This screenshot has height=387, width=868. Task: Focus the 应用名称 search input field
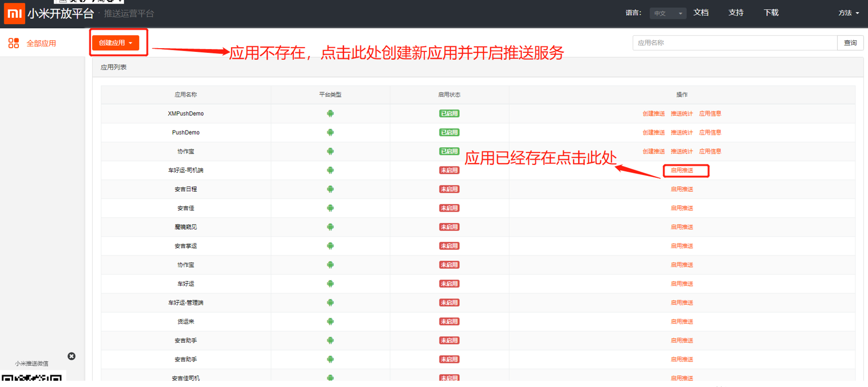(x=734, y=43)
